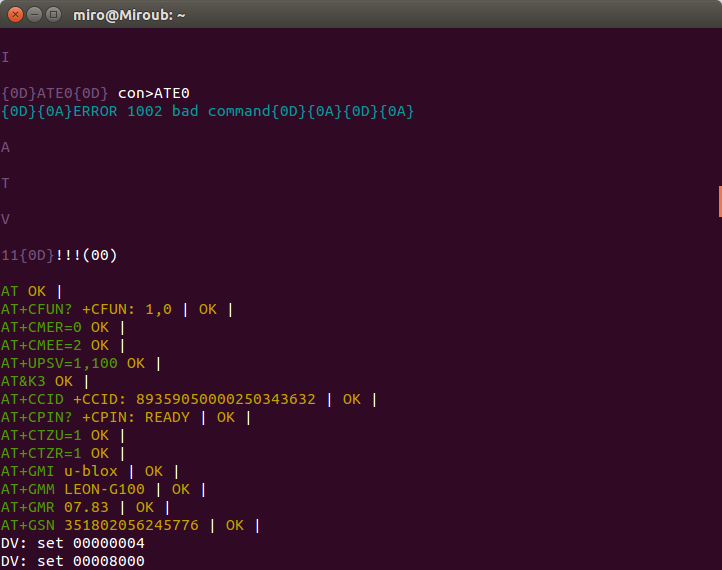Click the CCID number 89359050000250343632
Screen dimensions: 722x570
point(226,399)
